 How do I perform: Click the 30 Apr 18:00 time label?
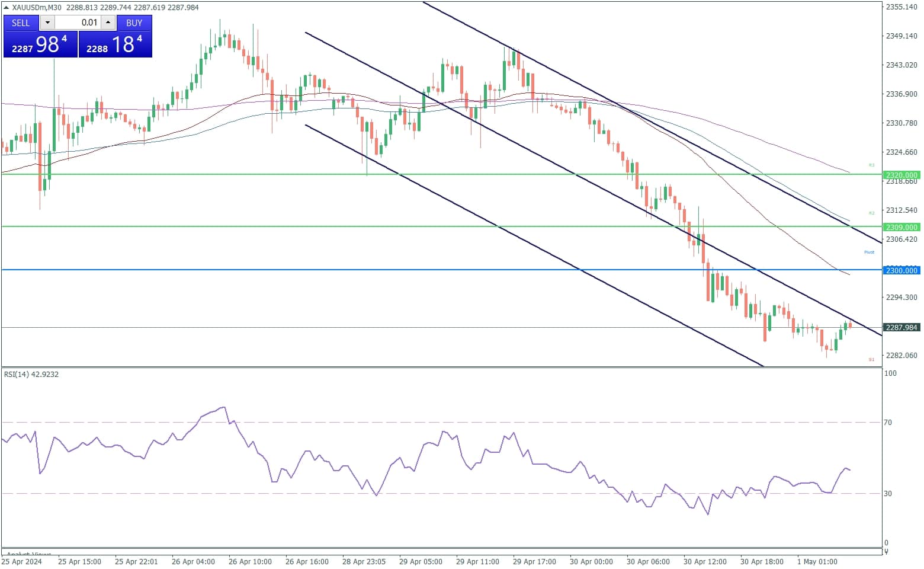762,561
